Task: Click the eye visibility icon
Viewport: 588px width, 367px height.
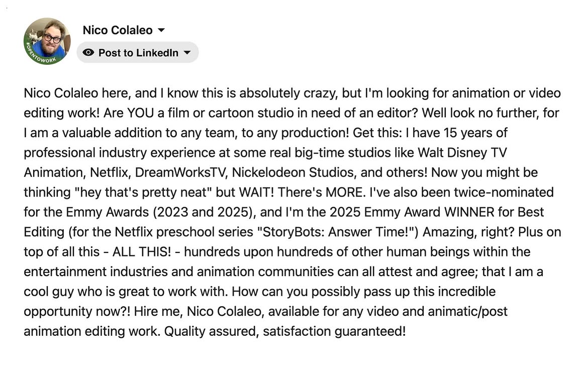Action: [x=88, y=52]
